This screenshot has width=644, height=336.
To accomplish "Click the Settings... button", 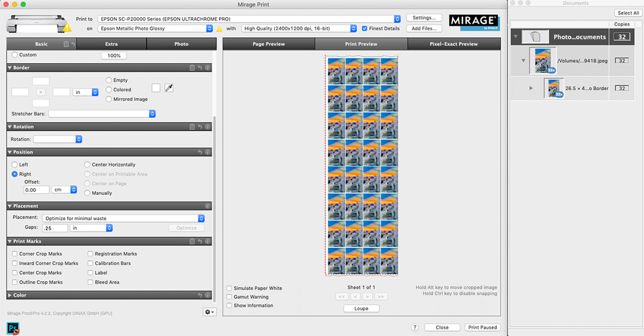I will (x=424, y=18).
